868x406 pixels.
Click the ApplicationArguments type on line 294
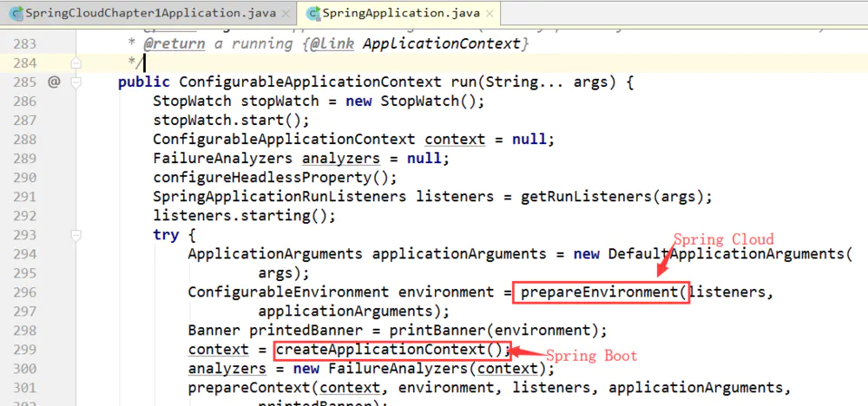point(275,254)
